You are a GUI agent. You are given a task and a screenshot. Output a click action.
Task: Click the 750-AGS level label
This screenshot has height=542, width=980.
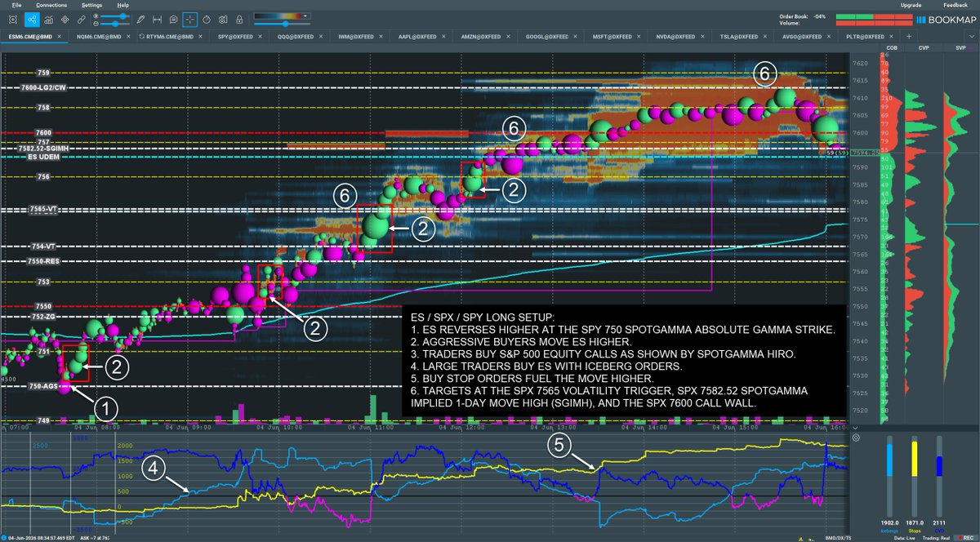point(42,386)
